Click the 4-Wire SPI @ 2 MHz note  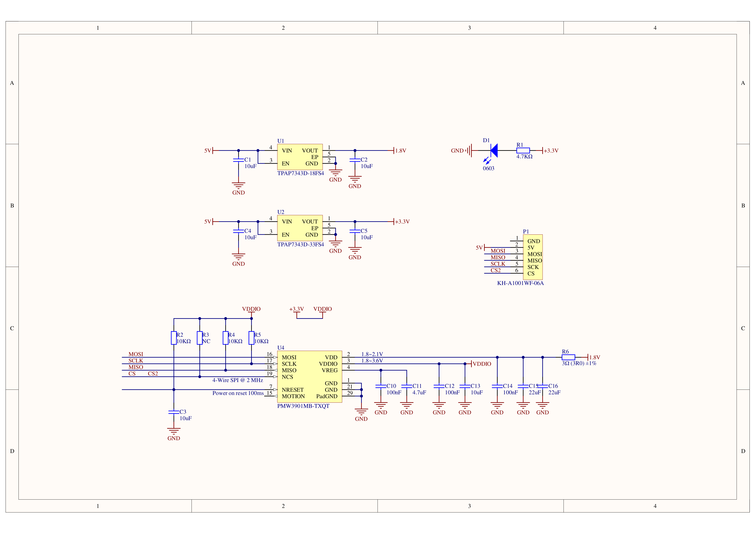coord(238,380)
